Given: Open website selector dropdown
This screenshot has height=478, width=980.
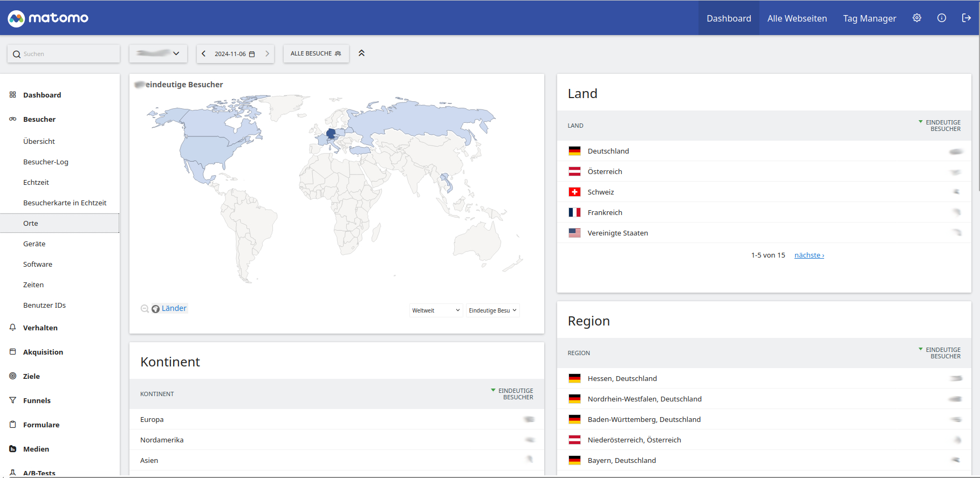Looking at the screenshot, I should (158, 53).
